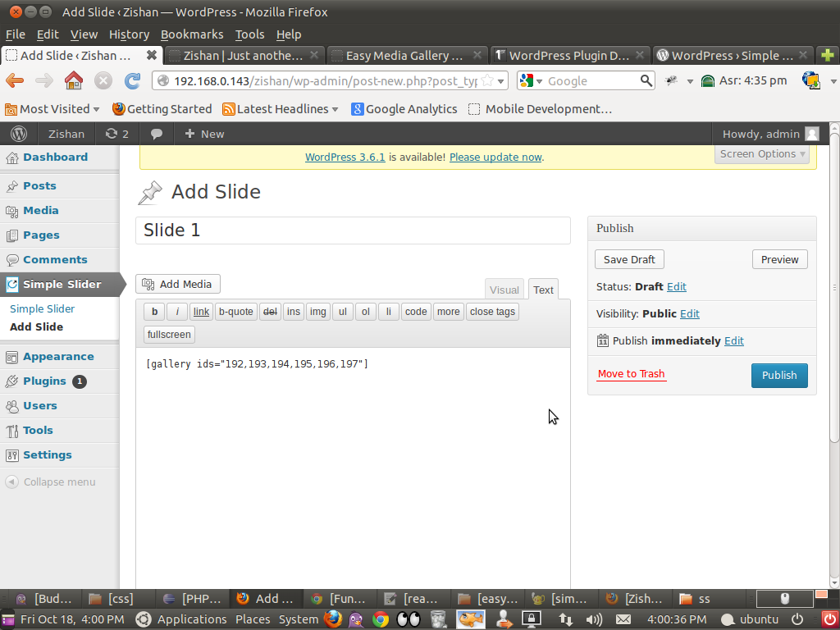Switch to the Visual editor tab
This screenshot has width=840, height=630.
504,290
